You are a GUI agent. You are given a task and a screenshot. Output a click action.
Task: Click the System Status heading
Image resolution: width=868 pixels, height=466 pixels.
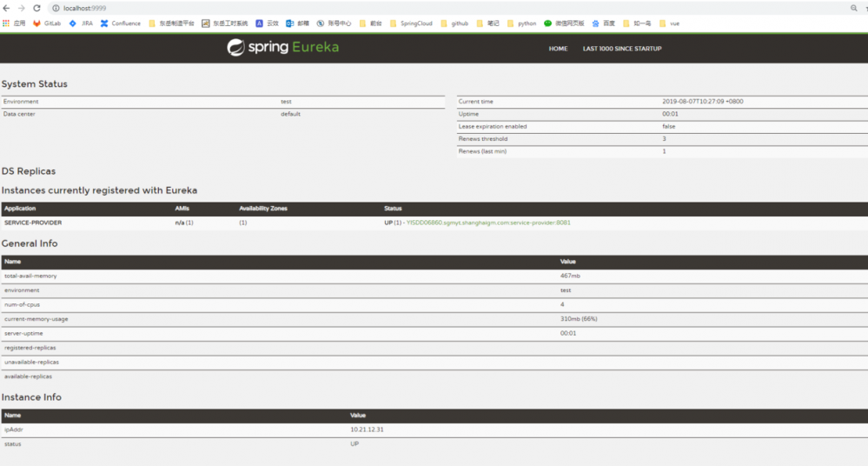pyautogui.click(x=35, y=84)
